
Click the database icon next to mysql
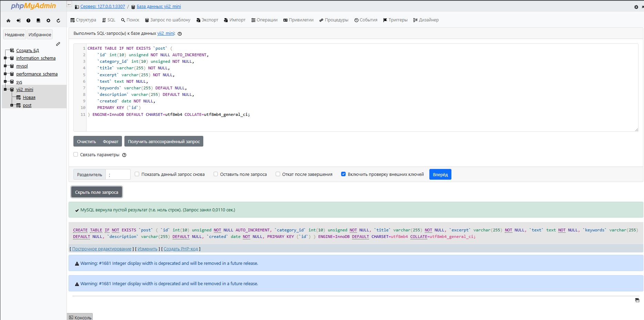coord(12,66)
